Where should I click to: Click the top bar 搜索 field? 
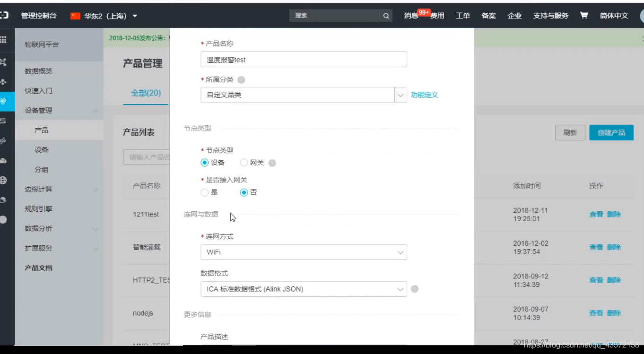click(x=334, y=16)
